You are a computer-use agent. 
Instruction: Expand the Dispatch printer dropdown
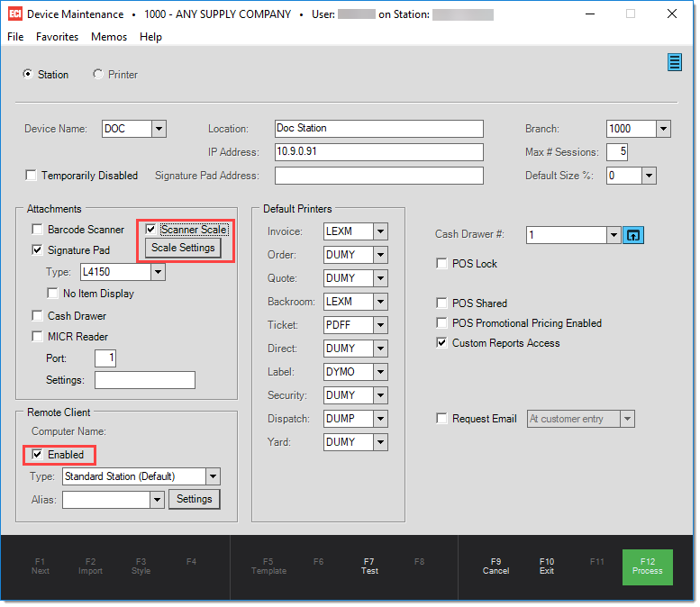pyautogui.click(x=382, y=420)
